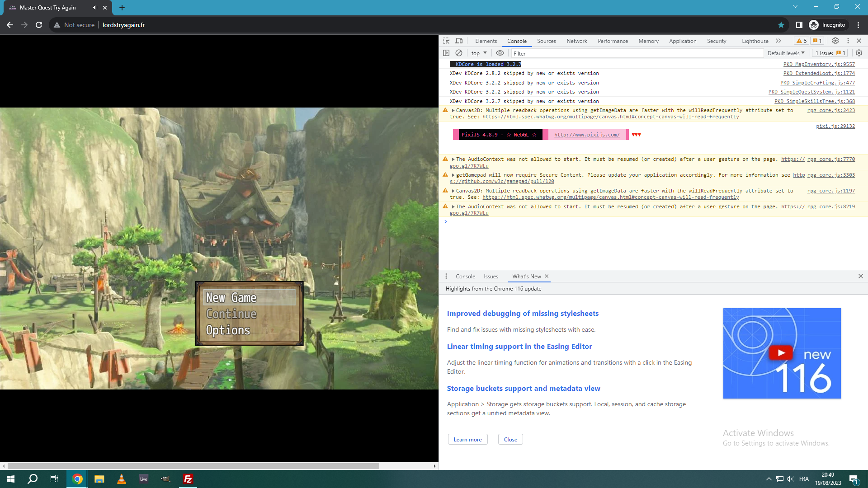This screenshot has width=868, height=488.
Task: Open Chrome side panel icon
Action: tap(799, 25)
